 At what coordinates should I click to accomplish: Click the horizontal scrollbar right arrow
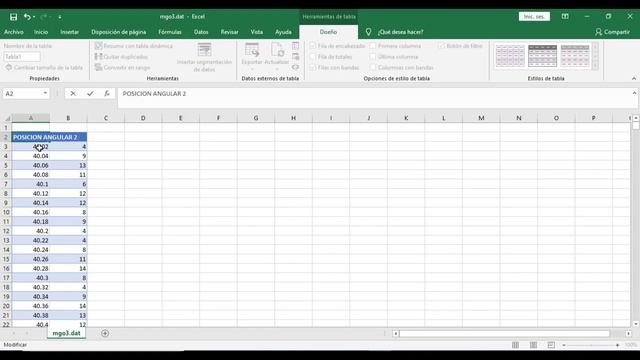[x=628, y=333]
